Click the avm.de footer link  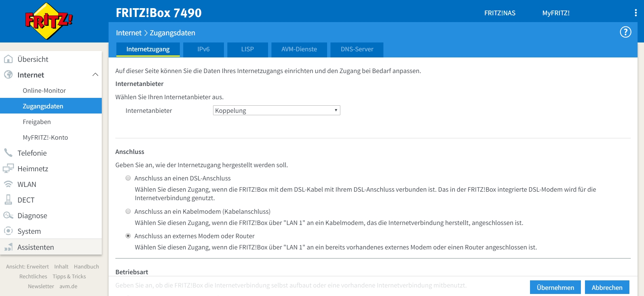(69, 286)
